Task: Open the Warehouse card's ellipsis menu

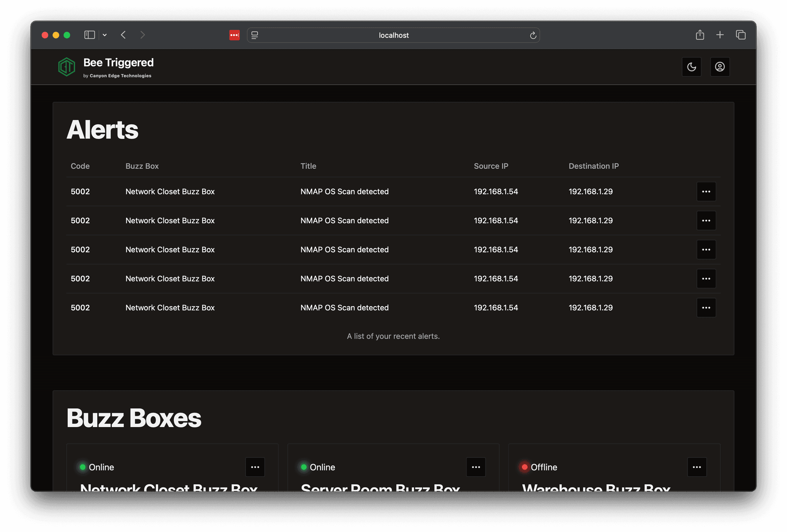Action: click(x=697, y=467)
